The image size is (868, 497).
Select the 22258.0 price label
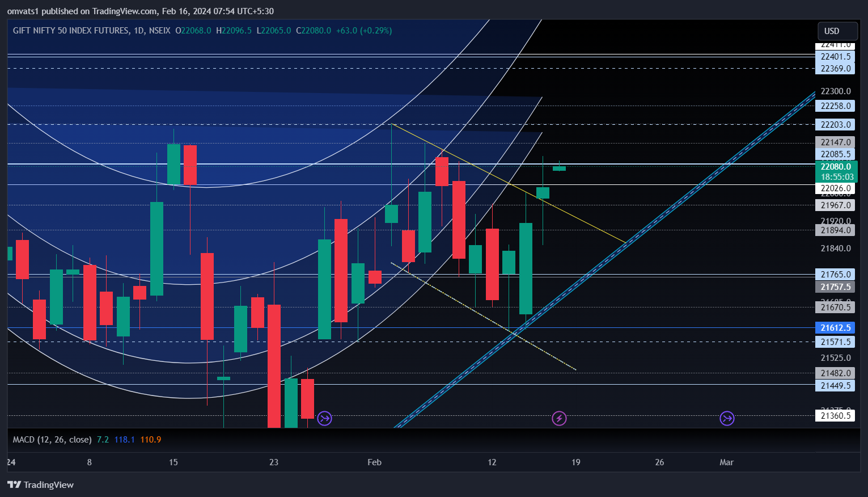coord(836,106)
